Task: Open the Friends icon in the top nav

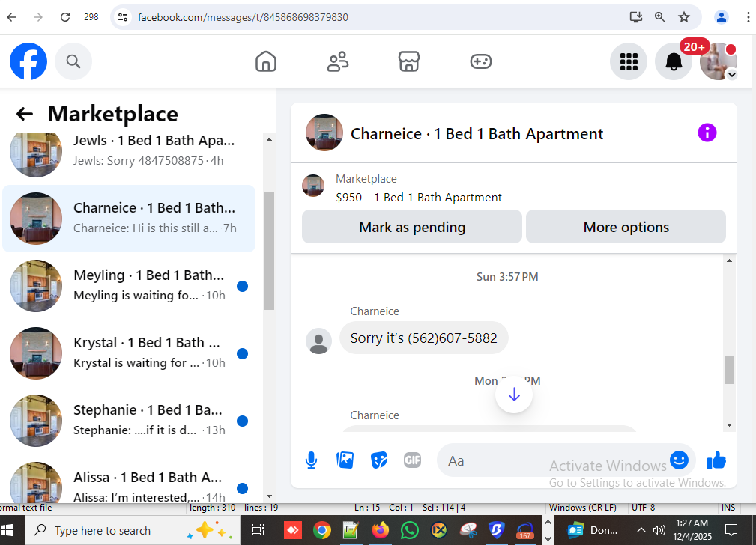Action: coord(337,61)
